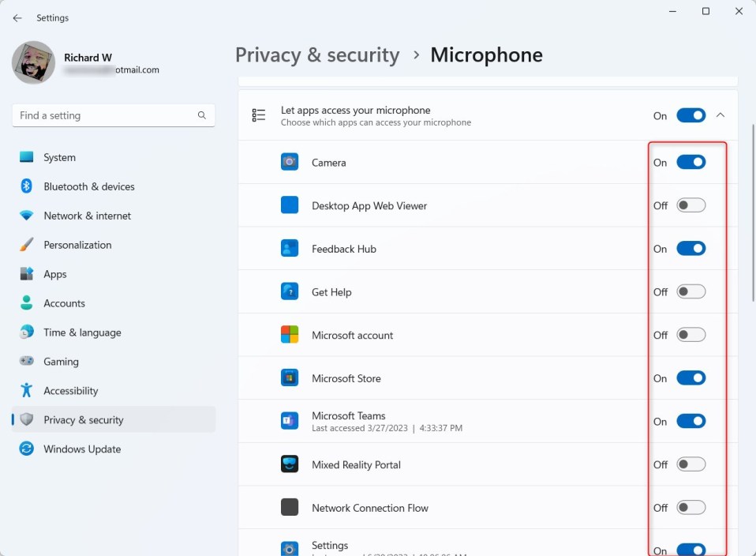Image resolution: width=756 pixels, height=556 pixels.
Task: Click the search magnifier icon
Action: 201,115
